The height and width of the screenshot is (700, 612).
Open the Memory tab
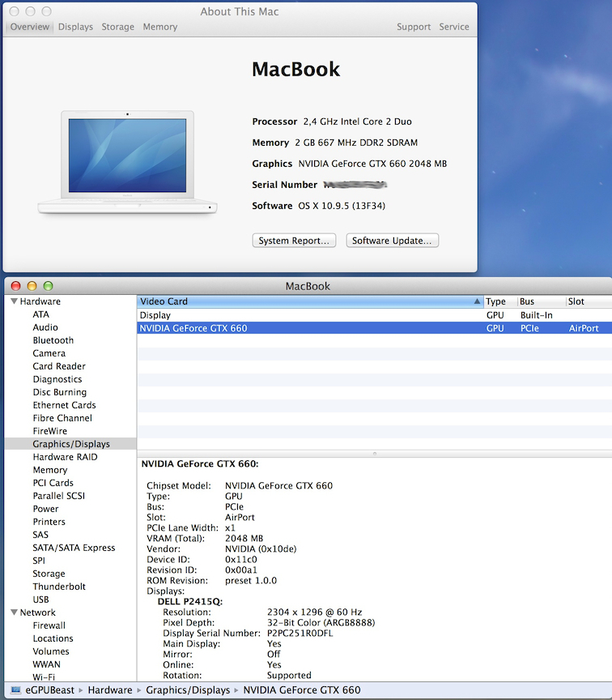click(160, 27)
